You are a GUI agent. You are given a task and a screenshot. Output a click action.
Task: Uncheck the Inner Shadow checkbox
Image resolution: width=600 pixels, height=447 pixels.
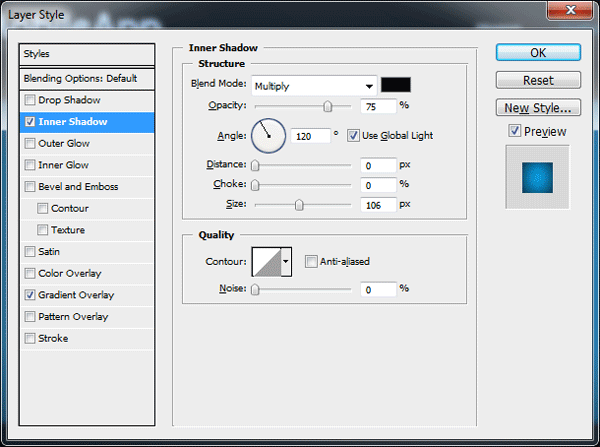coord(30,122)
